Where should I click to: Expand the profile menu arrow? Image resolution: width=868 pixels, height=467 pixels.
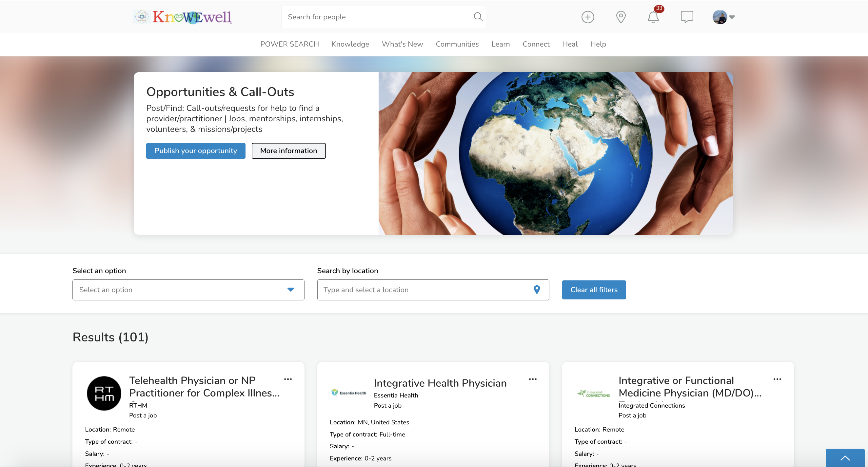click(x=732, y=17)
